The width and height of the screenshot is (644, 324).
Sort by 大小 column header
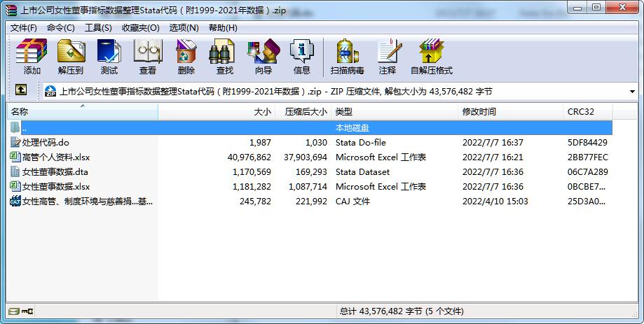tap(217, 111)
